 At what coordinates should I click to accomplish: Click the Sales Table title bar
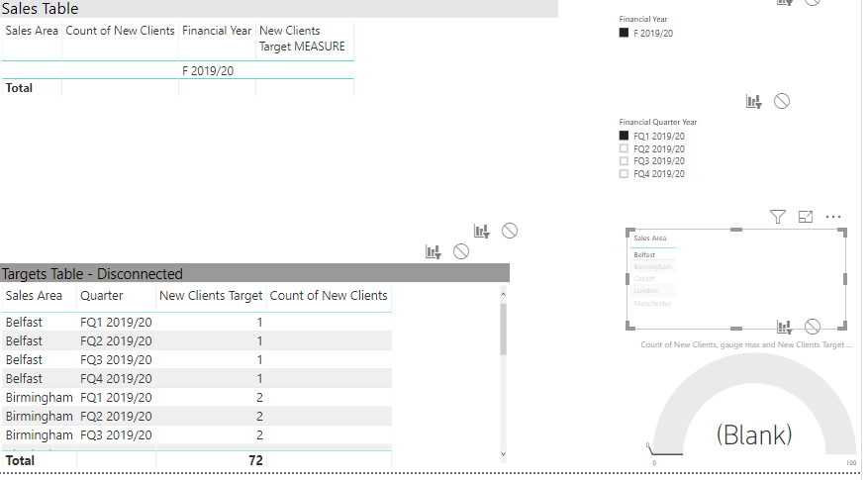pyautogui.click(x=279, y=9)
